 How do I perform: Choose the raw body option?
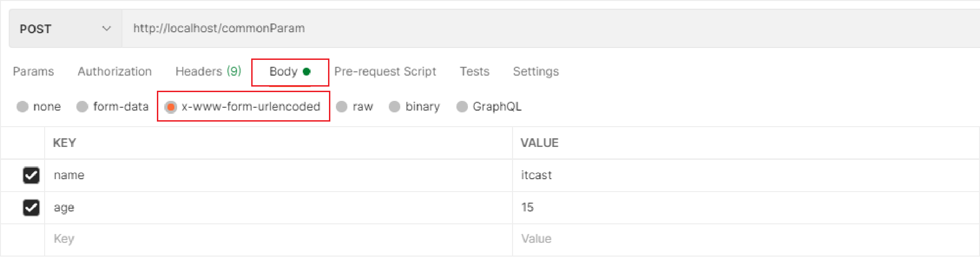click(342, 107)
